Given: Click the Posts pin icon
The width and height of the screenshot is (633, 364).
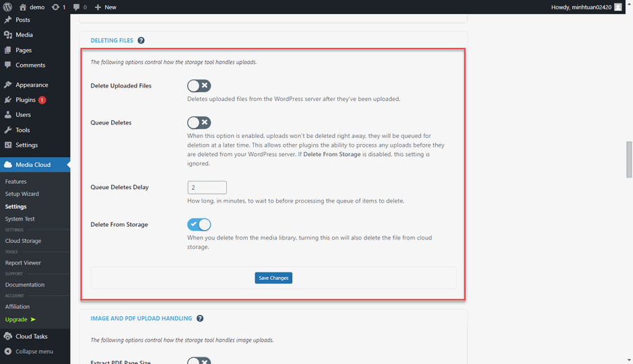Looking at the screenshot, I should [7, 20].
